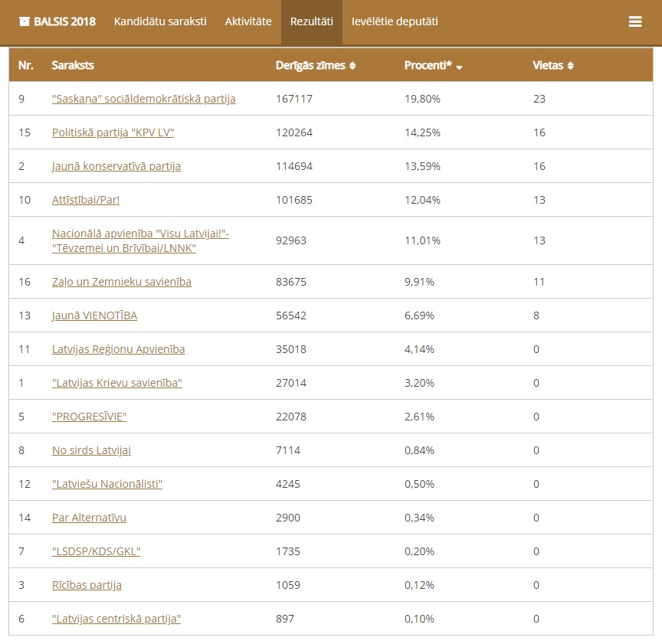
Task: Sort by Derīgās zīmes column arrows
Action: point(352,66)
